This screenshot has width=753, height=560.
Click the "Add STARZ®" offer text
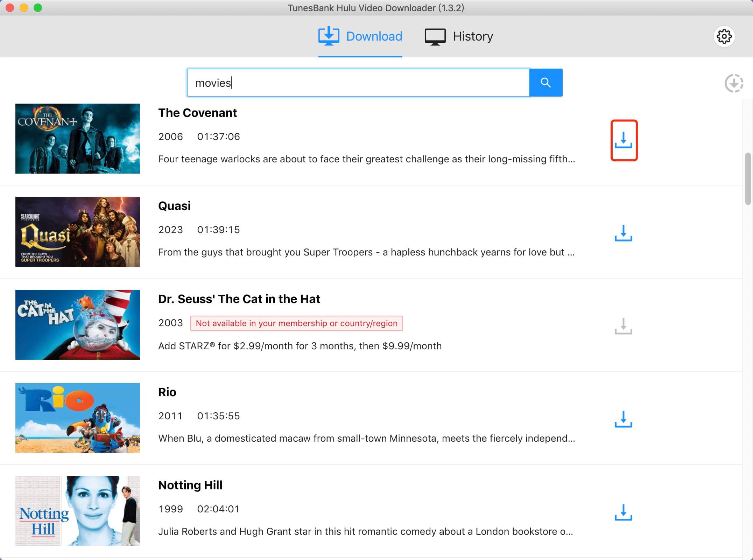pyautogui.click(x=300, y=346)
